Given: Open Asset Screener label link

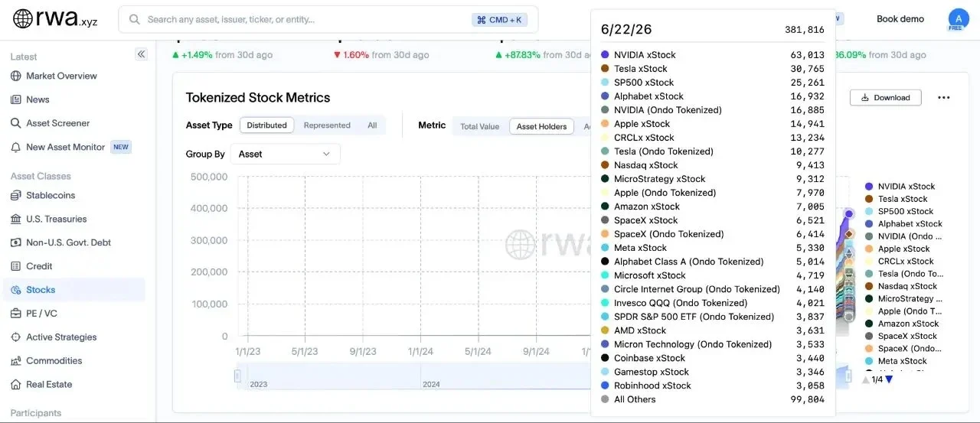Looking at the screenshot, I should pos(58,123).
